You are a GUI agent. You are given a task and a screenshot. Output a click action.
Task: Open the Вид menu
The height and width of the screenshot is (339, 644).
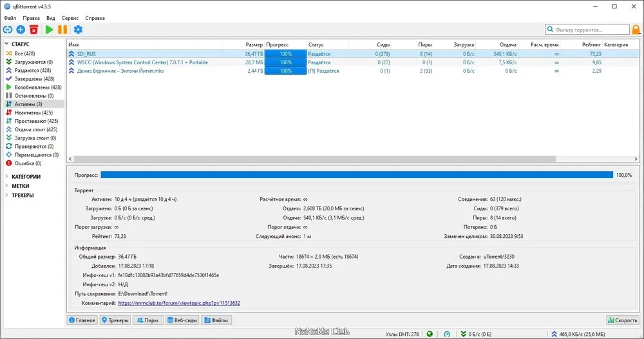click(50, 18)
